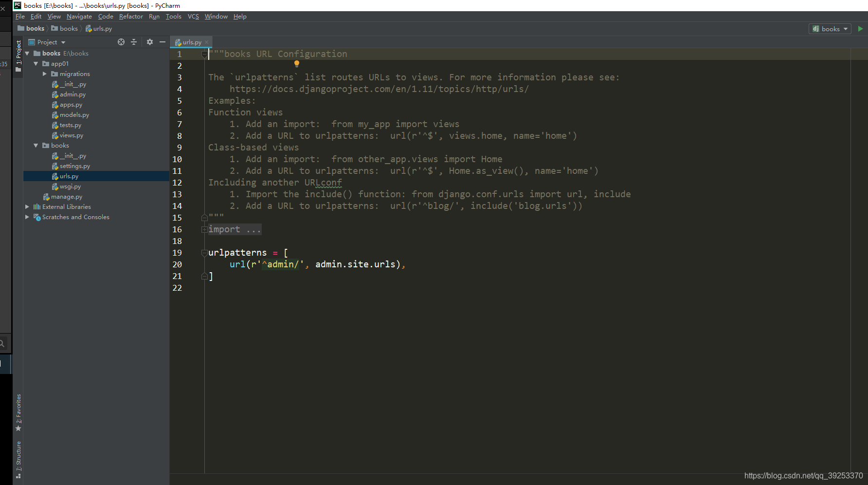Screen dimensions: 868x485
Task: Select views.py in project tree
Action: tap(72, 135)
